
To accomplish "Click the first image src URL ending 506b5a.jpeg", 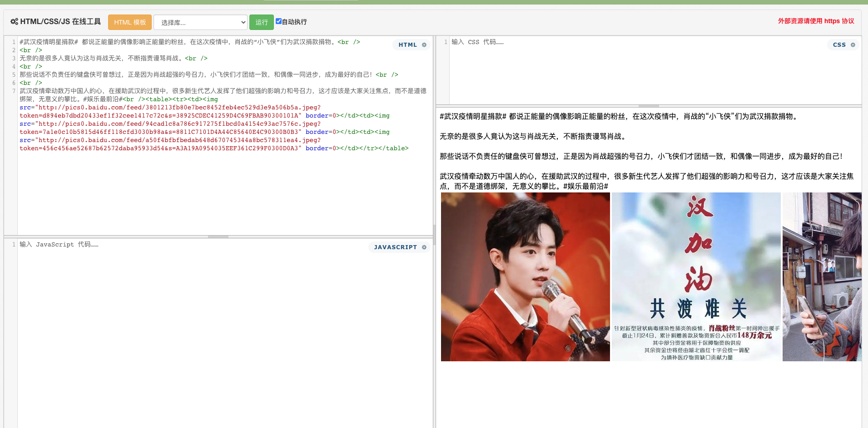I will [x=179, y=108].
